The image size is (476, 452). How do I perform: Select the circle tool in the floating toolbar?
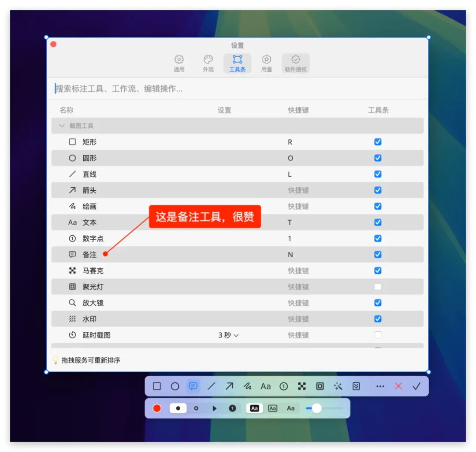(x=175, y=386)
